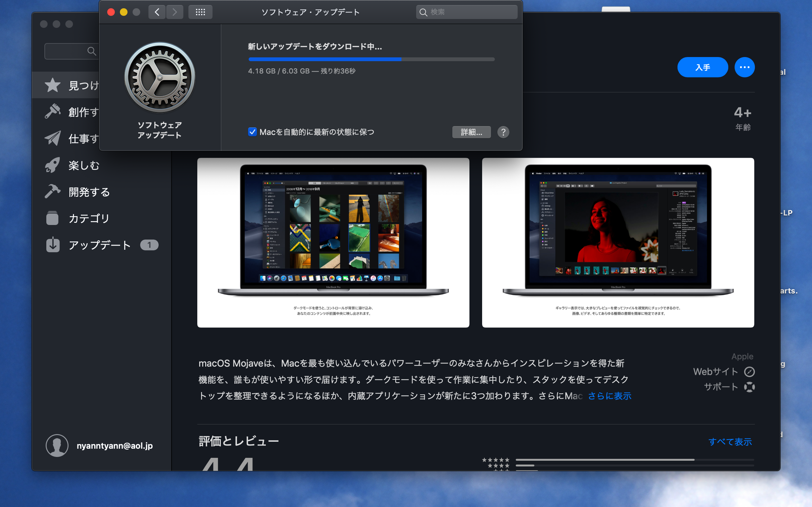Click the Play rocket icon (楽しむ)
Screen dimensions: 812x507
[x=53, y=165]
